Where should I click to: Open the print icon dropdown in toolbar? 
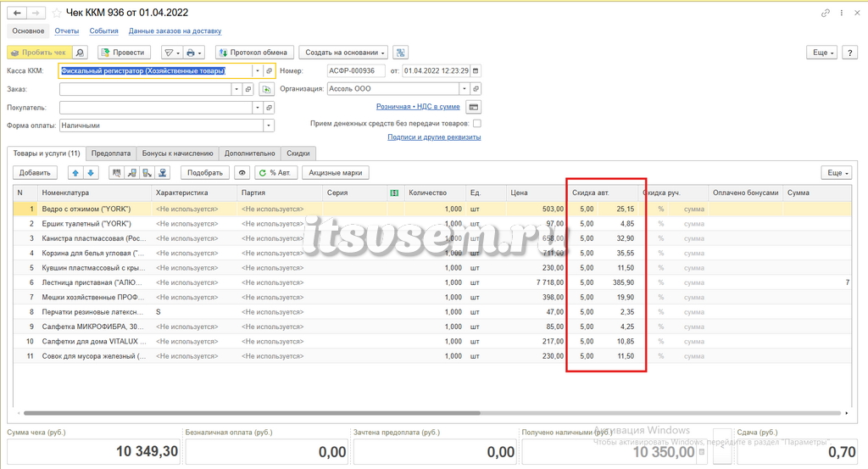pyautogui.click(x=194, y=53)
